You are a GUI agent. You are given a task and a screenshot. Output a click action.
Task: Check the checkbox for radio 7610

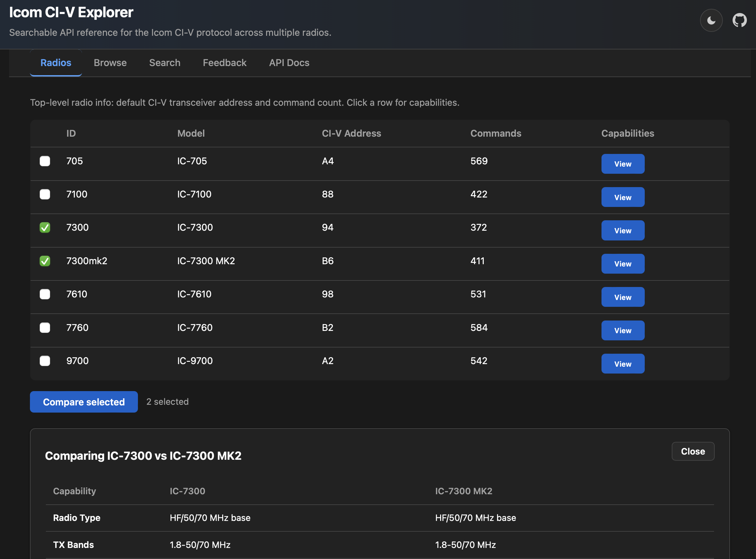click(45, 294)
